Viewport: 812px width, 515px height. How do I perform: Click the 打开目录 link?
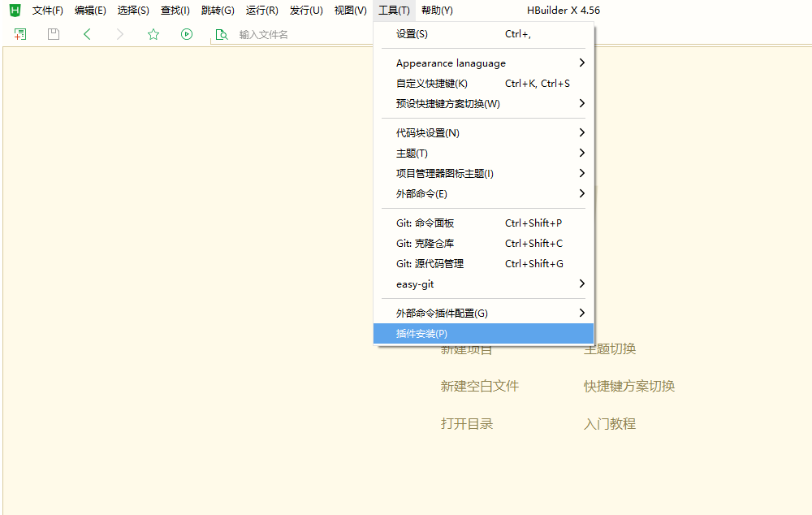point(467,424)
